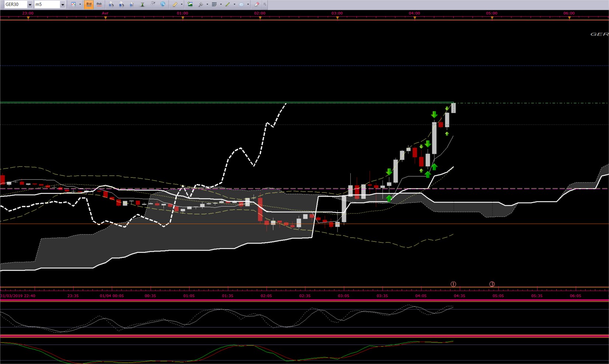This screenshot has height=364, width=609.
Task: Toggle Bid price display
Action: tap(89, 4)
